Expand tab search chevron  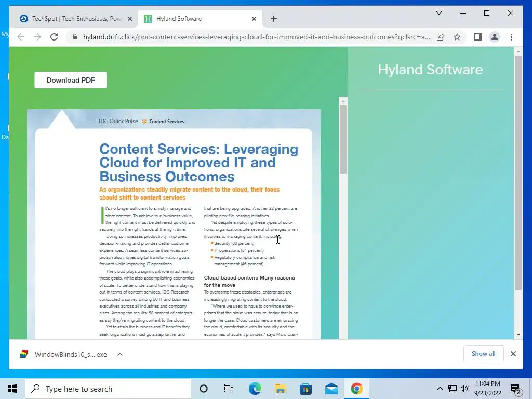click(438, 13)
